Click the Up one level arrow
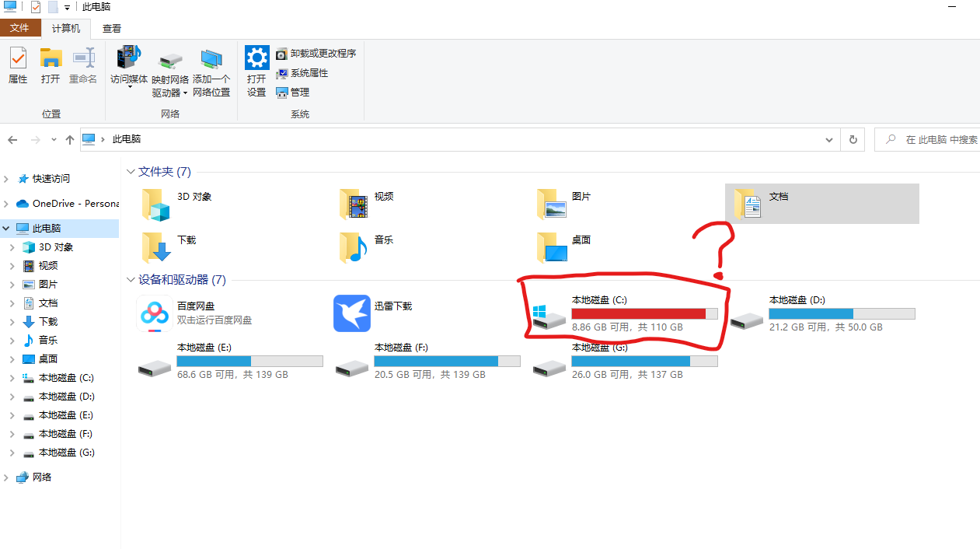The image size is (980, 549). [x=70, y=140]
